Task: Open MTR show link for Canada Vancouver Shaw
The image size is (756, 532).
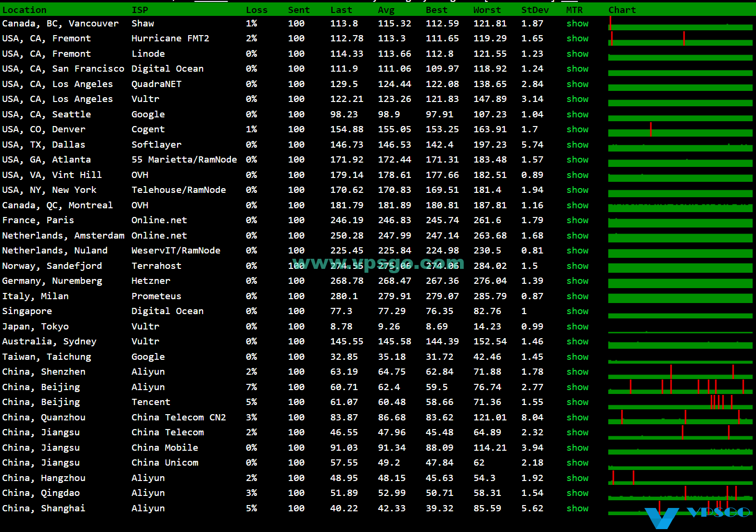Action: 577,23
